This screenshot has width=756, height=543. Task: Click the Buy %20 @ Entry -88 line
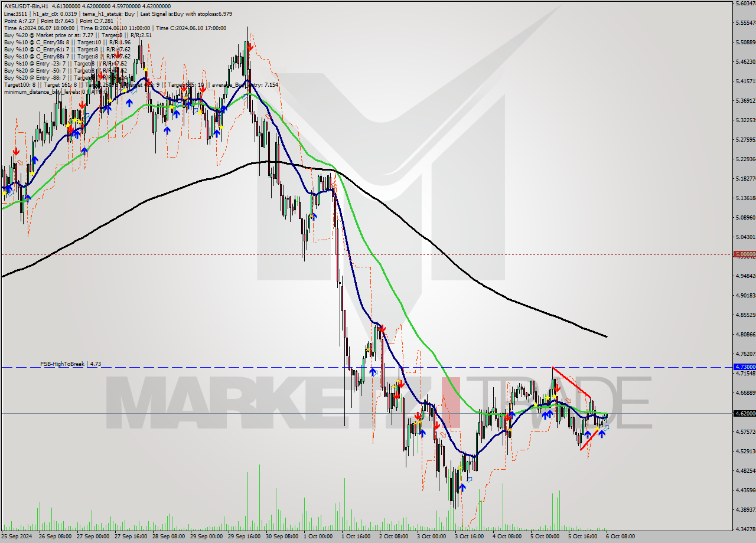[65, 78]
